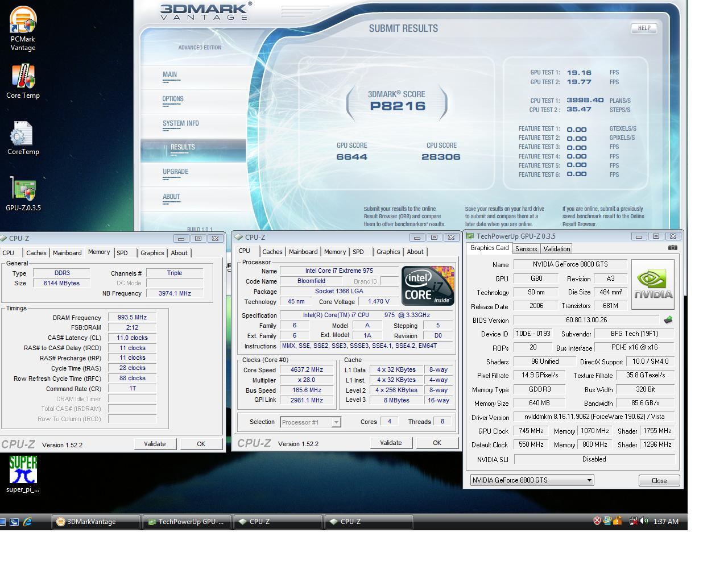
Task: Select SYSTEM INFO in 3DMark sidebar
Action: (x=180, y=123)
